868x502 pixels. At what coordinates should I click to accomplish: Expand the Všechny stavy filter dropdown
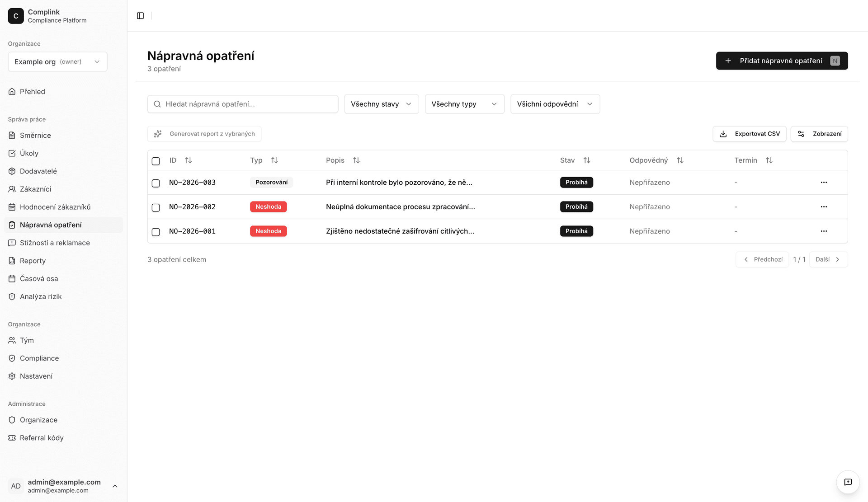[x=381, y=104]
